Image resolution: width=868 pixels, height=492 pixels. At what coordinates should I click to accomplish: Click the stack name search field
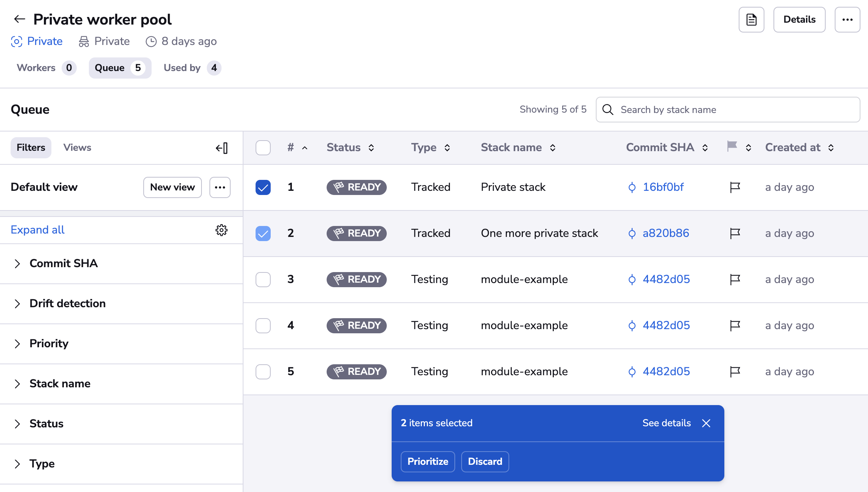[727, 110]
